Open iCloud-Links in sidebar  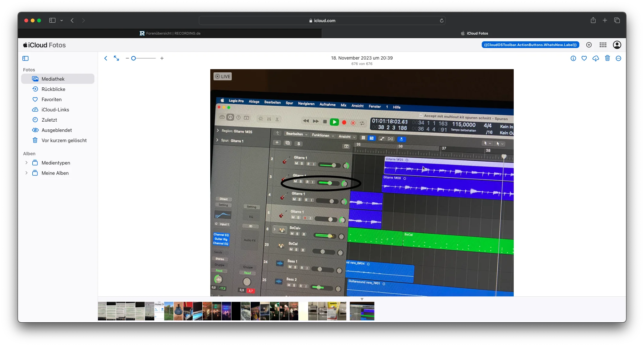click(x=58, y=109)
